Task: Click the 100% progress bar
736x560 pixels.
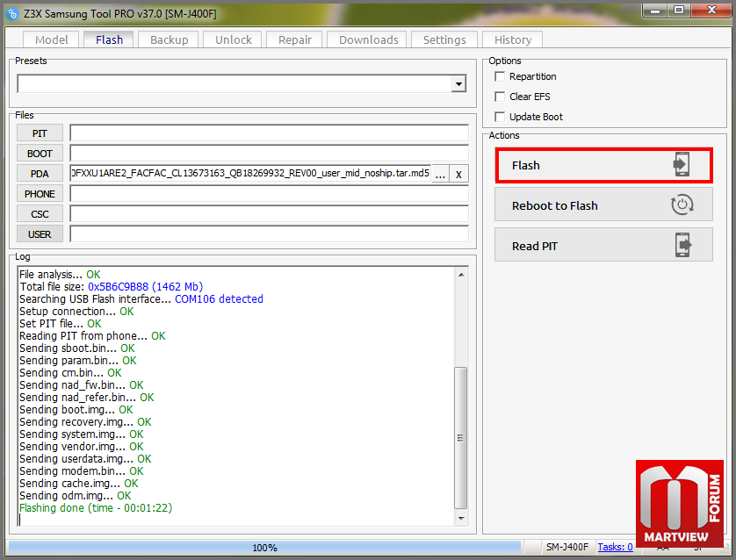Action: (264, 548)
